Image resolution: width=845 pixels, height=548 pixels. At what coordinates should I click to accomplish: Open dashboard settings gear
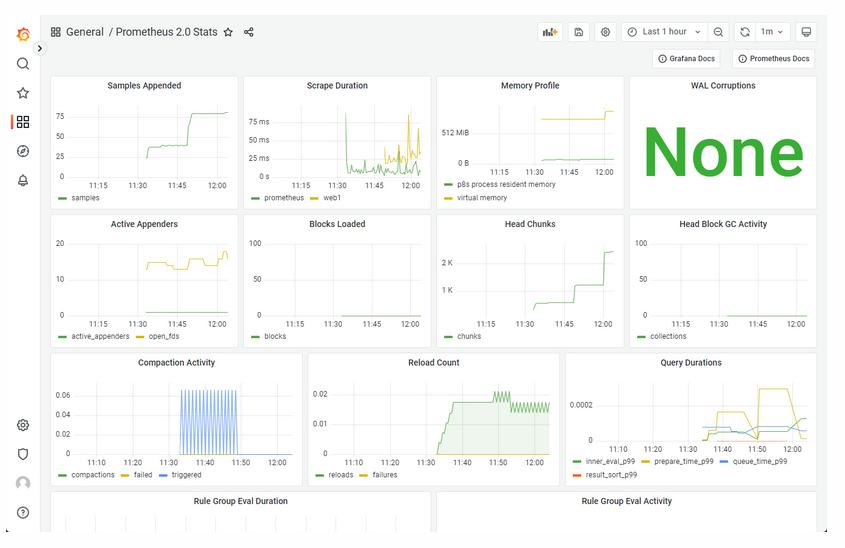(605, 32)
